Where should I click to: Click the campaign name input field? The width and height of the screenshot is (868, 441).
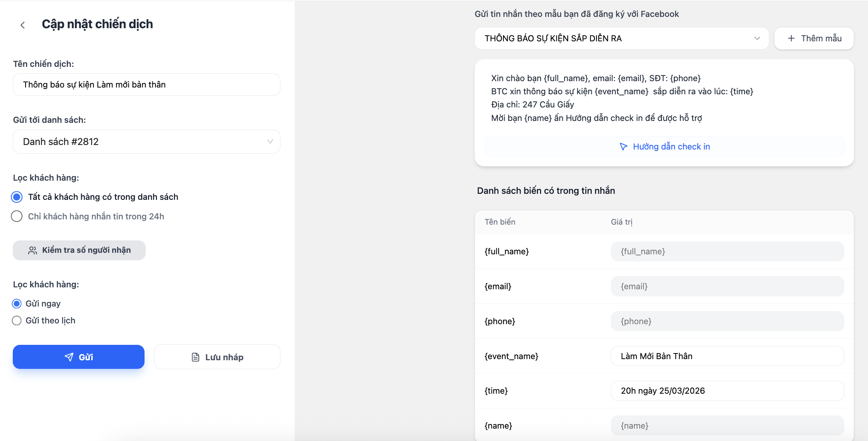[x=146, y=85]
